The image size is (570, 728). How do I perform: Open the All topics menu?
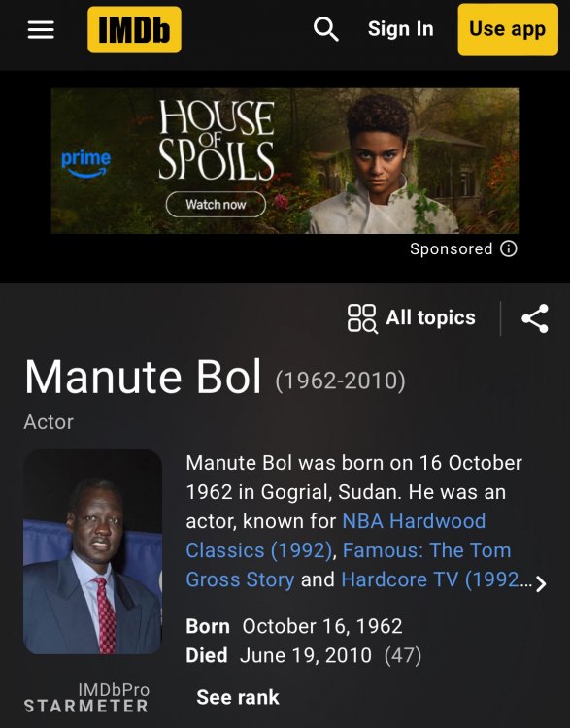point(430,318)
